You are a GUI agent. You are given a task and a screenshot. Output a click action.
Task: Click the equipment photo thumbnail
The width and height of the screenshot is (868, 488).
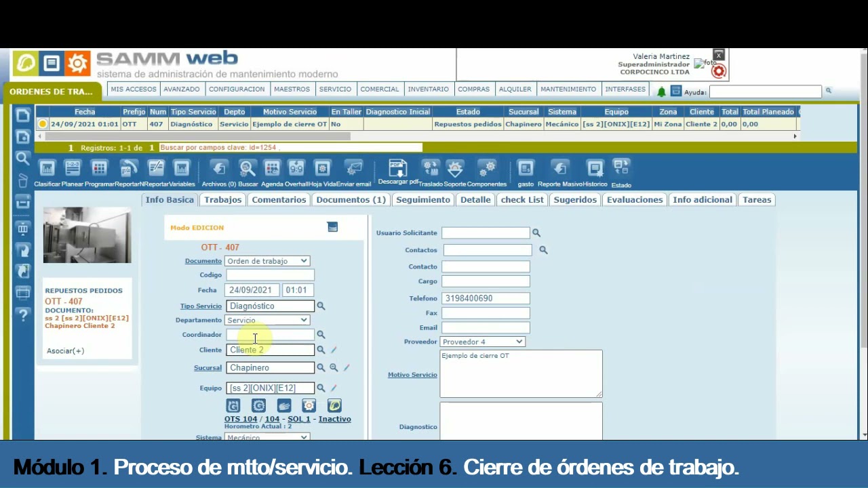click(x=87, y=235)
